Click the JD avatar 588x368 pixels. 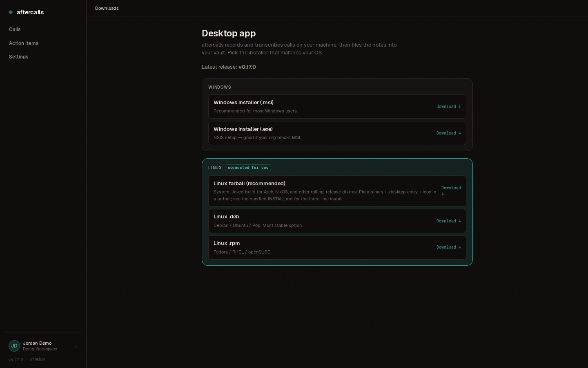[14, 346]
